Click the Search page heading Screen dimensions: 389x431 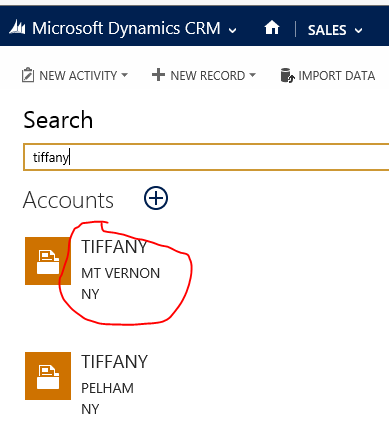coord(58,120)
